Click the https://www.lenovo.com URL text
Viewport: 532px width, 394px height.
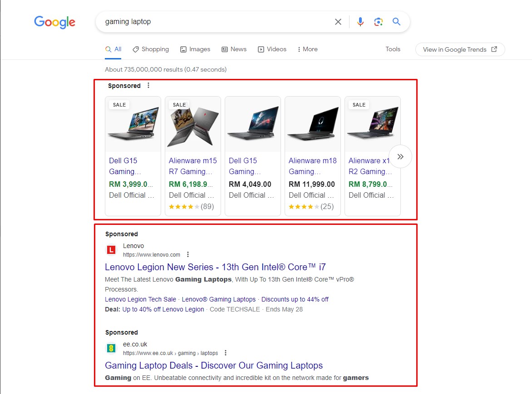[x=152, y=255]
